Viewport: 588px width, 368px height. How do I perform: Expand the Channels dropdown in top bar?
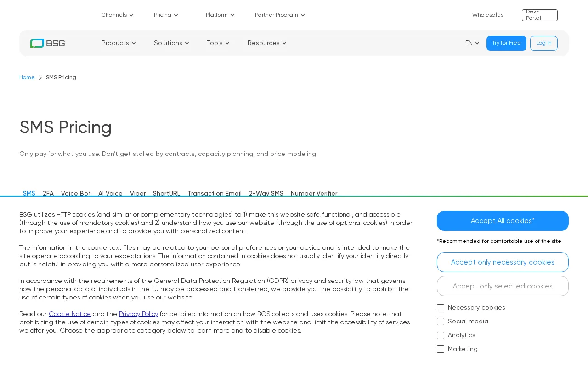pyautogui.click(x=117, y=15)
